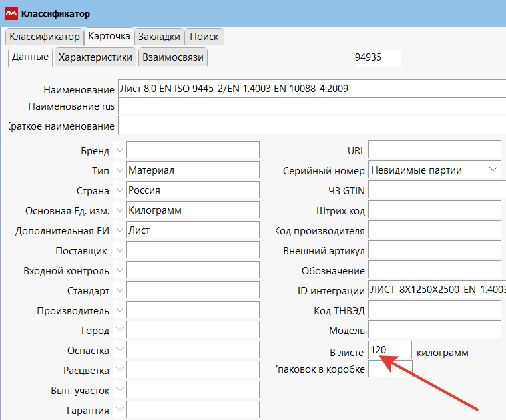Click the URL input field
This screenshot has width=506, height=420.
point(435,150)
